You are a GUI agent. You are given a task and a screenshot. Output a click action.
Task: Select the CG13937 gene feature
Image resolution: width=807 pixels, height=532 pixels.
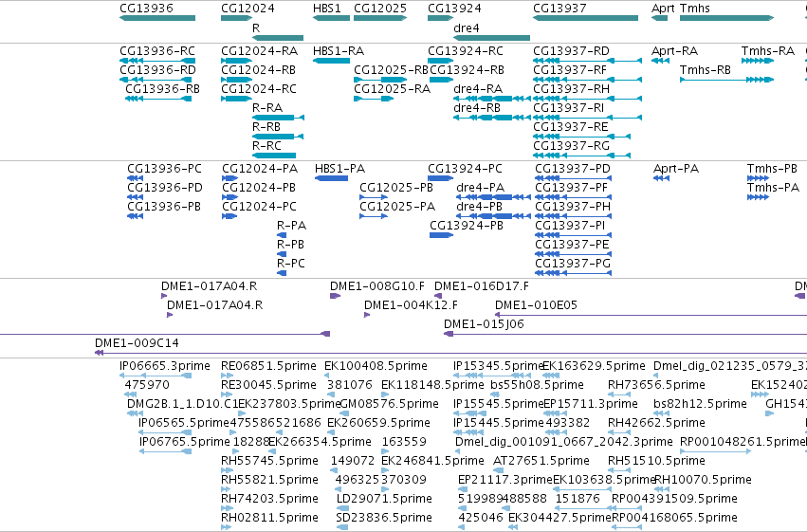click(x=586, y=18)
